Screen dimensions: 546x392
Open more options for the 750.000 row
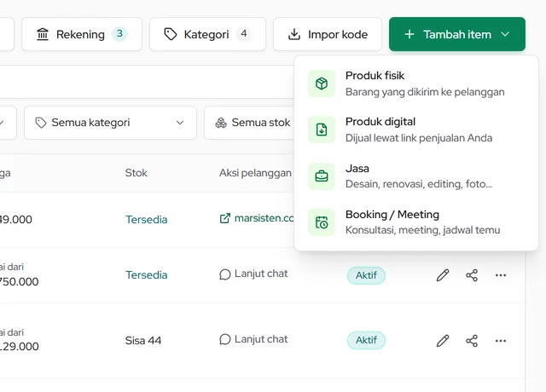(501, 275)
